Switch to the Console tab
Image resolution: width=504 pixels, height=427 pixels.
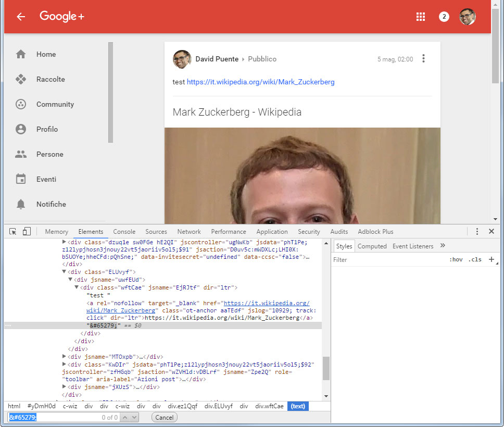point(124,232)
